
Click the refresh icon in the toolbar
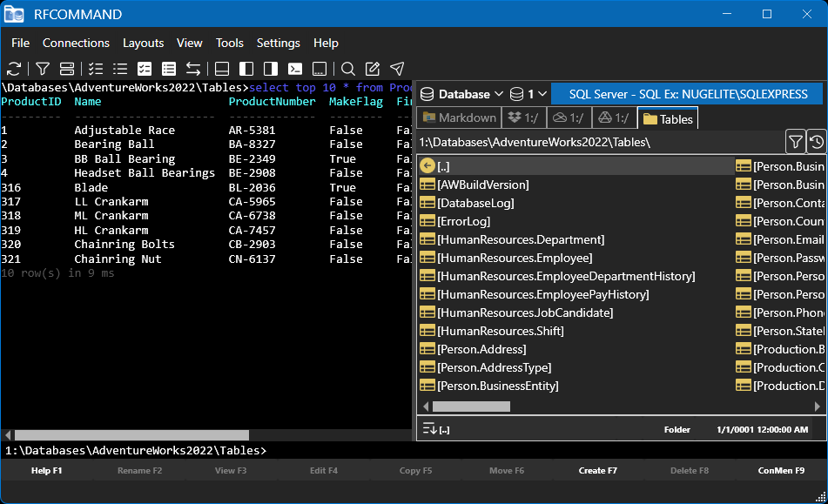[14, 69]
